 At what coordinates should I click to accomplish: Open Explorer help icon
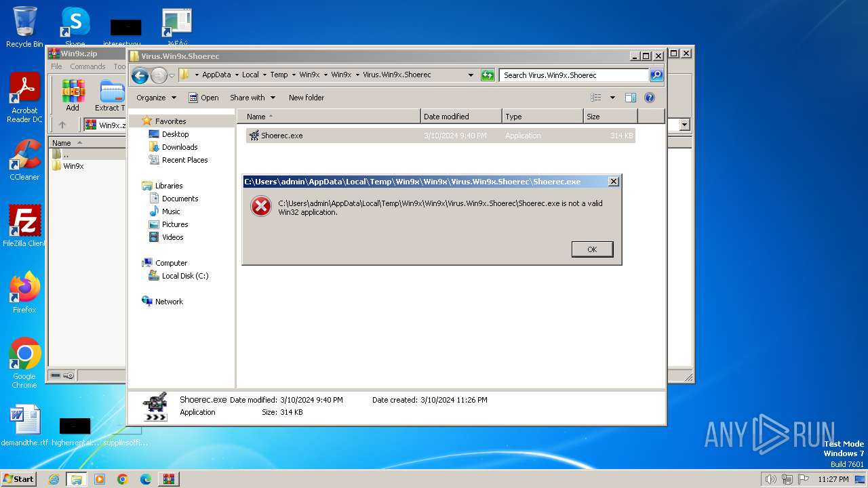(x=649, y=98)
